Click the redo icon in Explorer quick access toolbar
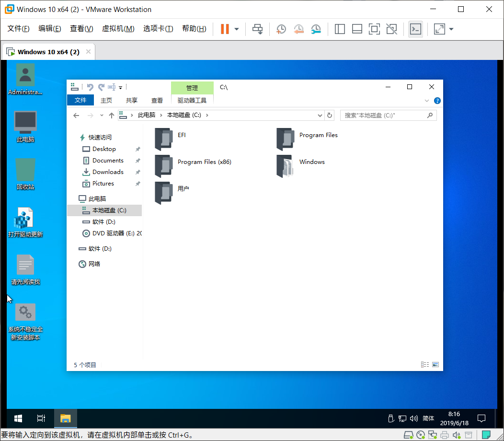 101,87
